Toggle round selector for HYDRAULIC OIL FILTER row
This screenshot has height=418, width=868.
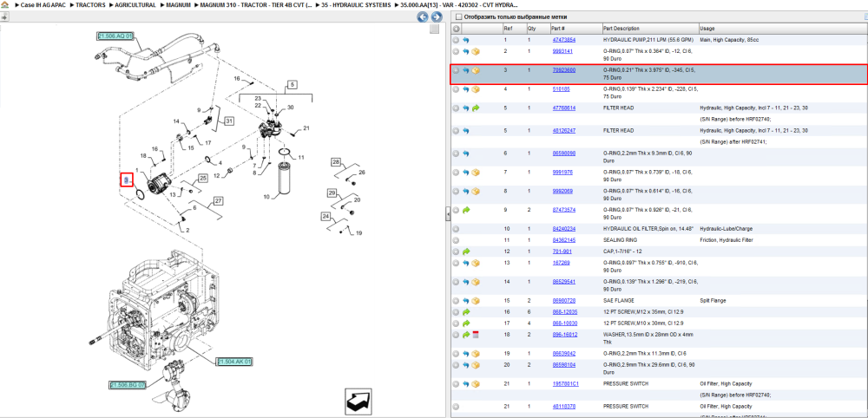coord(457,229)
